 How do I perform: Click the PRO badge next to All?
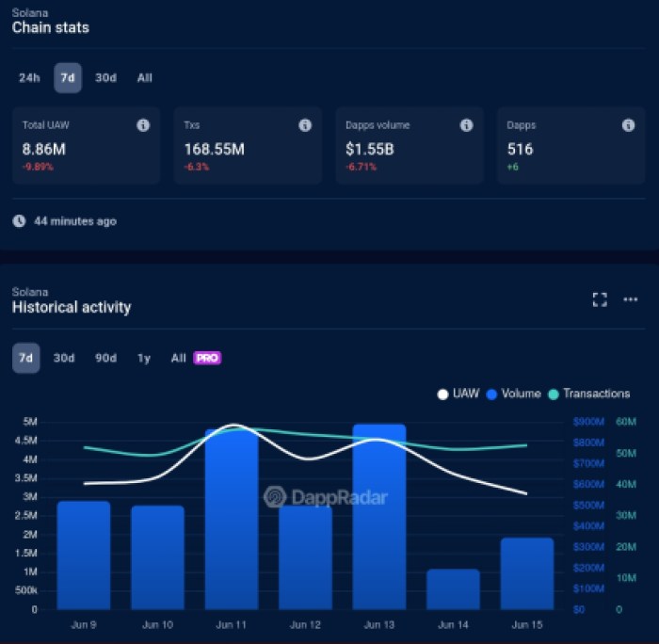[x=207, y=358]
